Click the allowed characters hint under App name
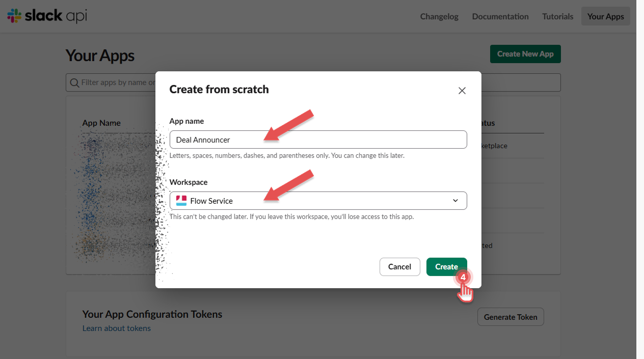 pyautogui.click(x=287, y=155)
